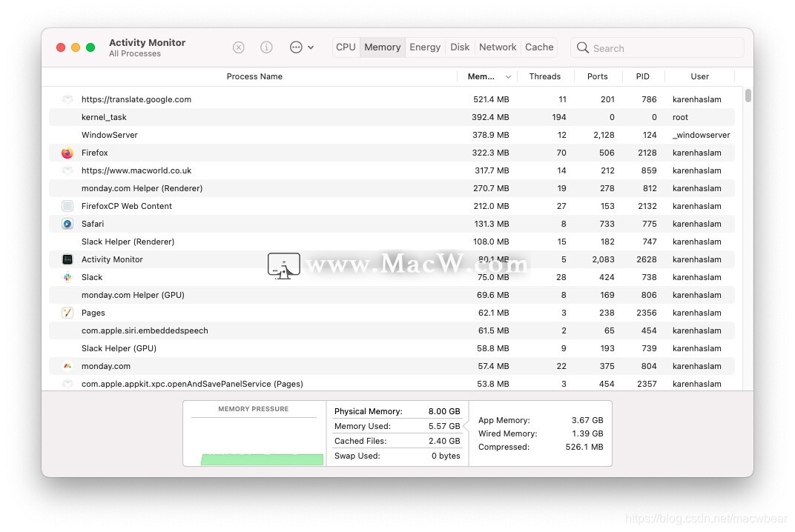Click the Firefox app icon in the list
Viewport: 795px width, 532px height.
point(67,153)
